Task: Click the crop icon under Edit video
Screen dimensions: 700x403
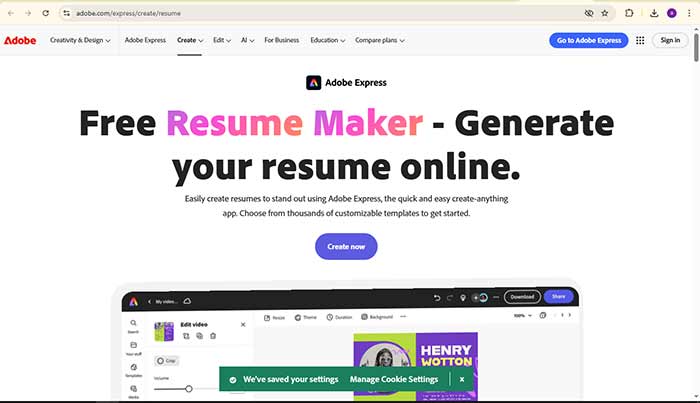Action: 186,336
